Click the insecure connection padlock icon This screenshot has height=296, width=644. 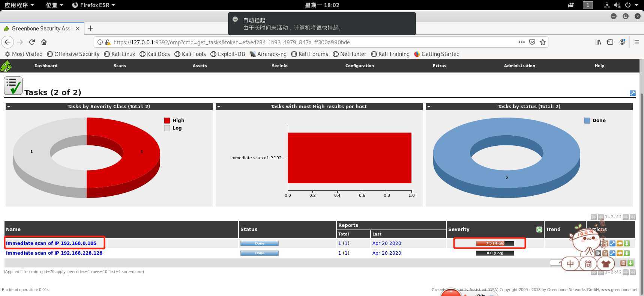[108, 42]
